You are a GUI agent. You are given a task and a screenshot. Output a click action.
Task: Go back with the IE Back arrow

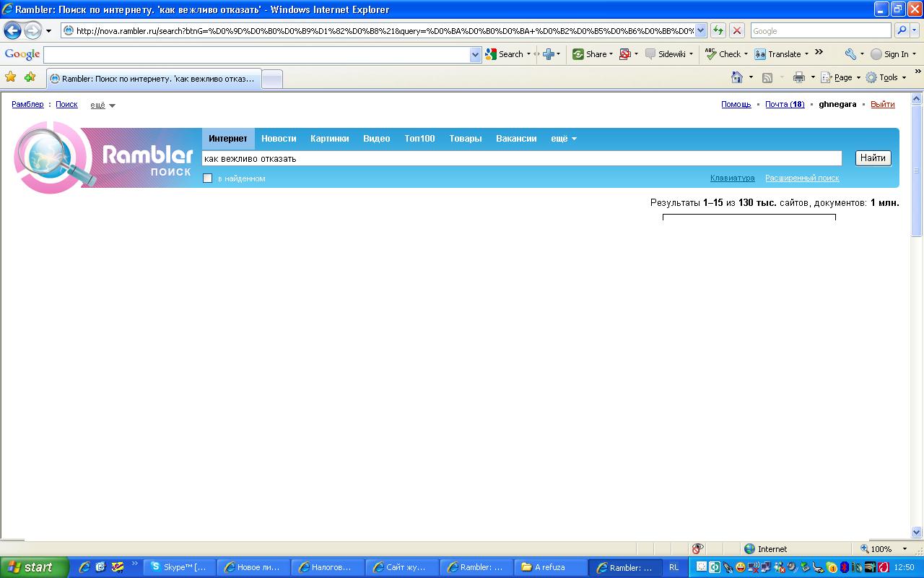pyautogui.click(x=13, y=31)
